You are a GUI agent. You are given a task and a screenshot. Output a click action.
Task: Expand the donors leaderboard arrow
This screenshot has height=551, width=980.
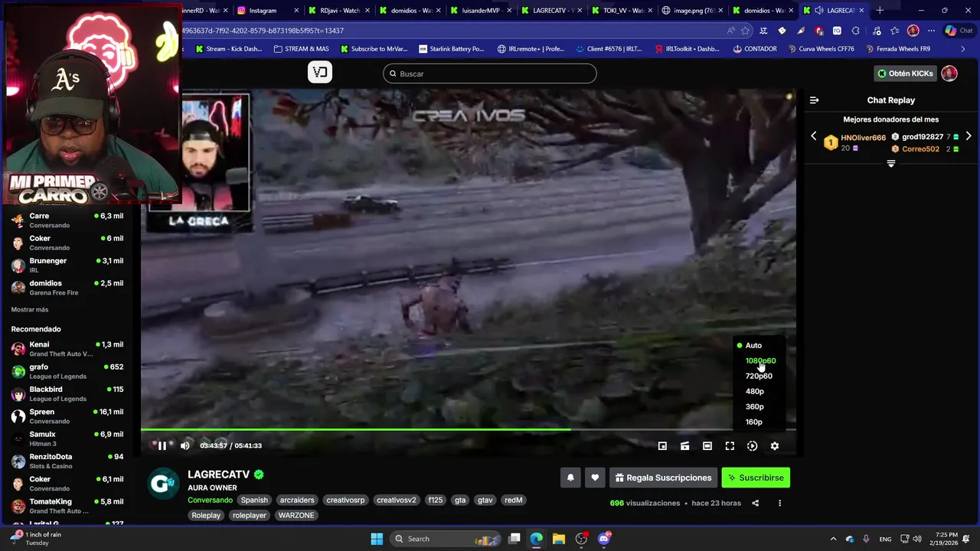point(890,164)
